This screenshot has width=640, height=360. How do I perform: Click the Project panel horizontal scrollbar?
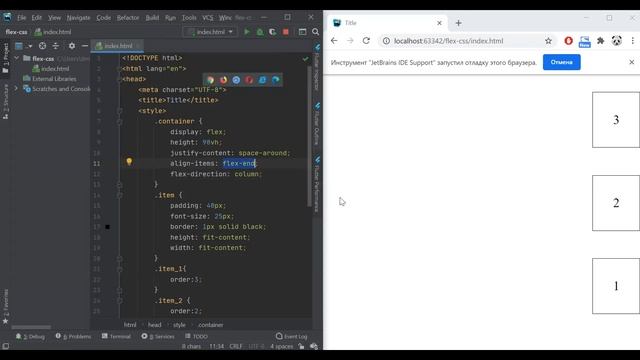click(x=31, y=327)
